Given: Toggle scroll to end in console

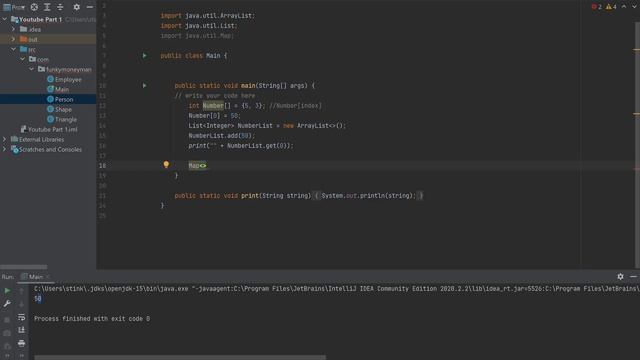Looking at the screenshot, I should click(22, 330).
